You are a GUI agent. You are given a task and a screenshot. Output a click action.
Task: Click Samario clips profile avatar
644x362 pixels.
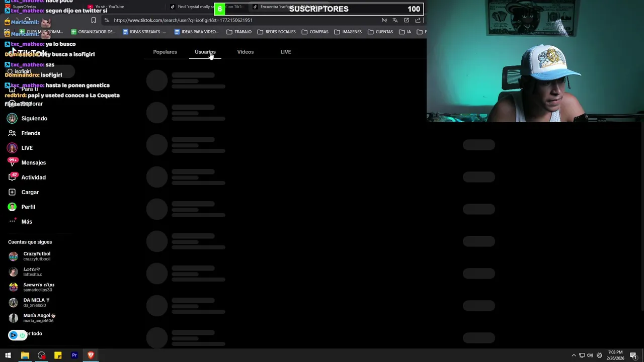pos(13,287)
